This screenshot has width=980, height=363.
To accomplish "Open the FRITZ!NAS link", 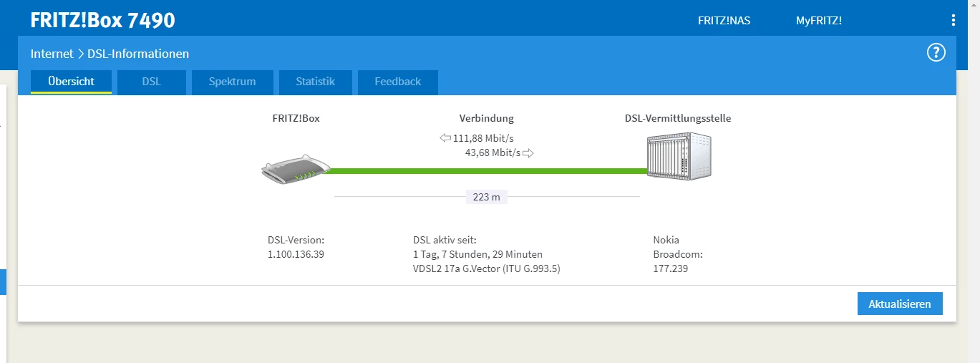I will (724, 21).
